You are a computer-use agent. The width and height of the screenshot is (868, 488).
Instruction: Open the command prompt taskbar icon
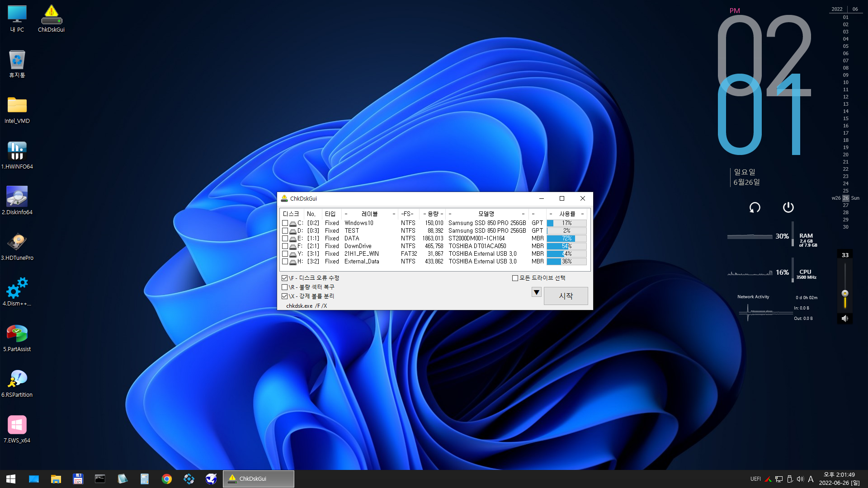(100, 479)
